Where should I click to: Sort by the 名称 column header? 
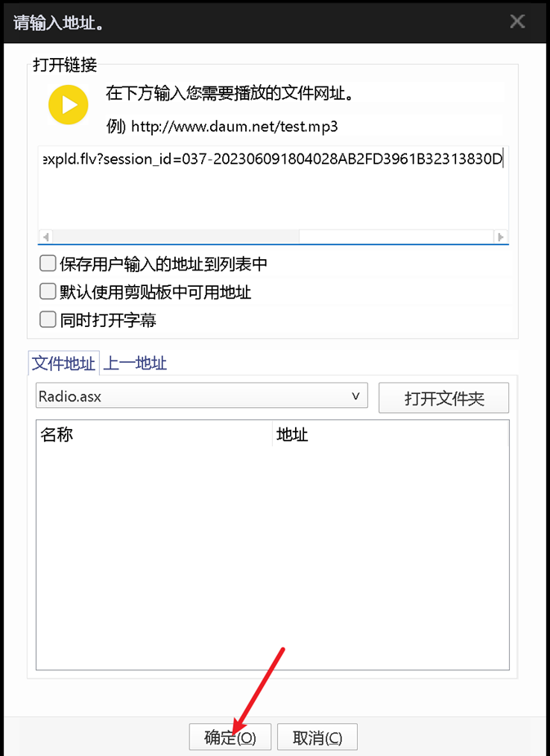(x=154, y=434)
